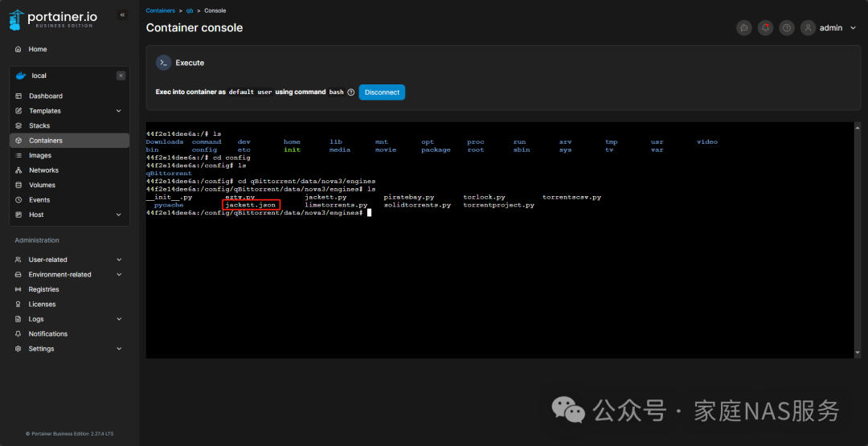The height and width of the screenshot is (446, 868).
Task: Click solidtorrents.py in terminal listing
Action: pyautogui.click(x=417, y=205)
